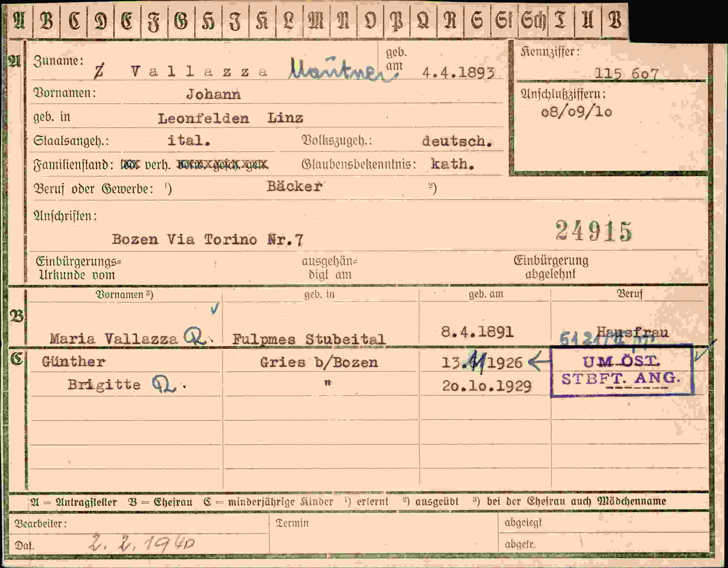Select the T alphabet index tab
The height and width of the screenshot is (568, 728).
561,21
